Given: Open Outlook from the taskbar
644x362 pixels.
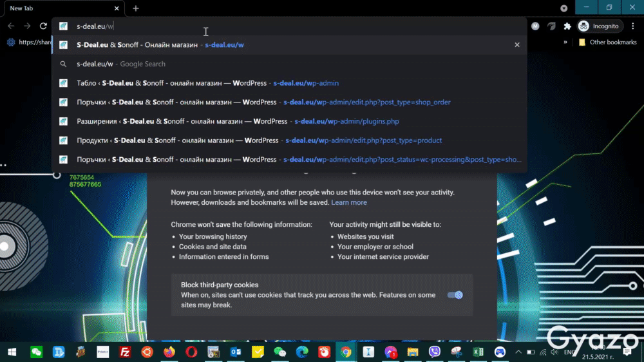Looking at the screenshot, I should [236, 352].
